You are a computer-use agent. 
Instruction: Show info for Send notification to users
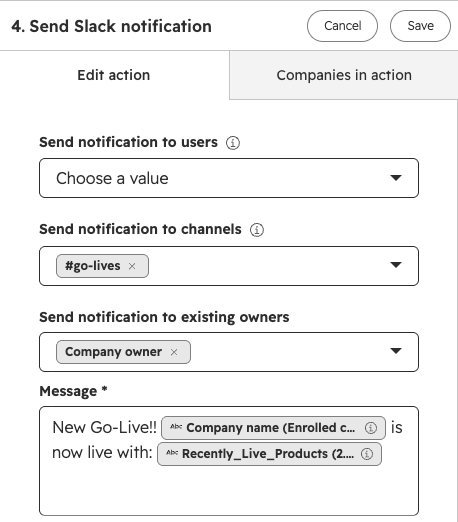tap(233, 143)
